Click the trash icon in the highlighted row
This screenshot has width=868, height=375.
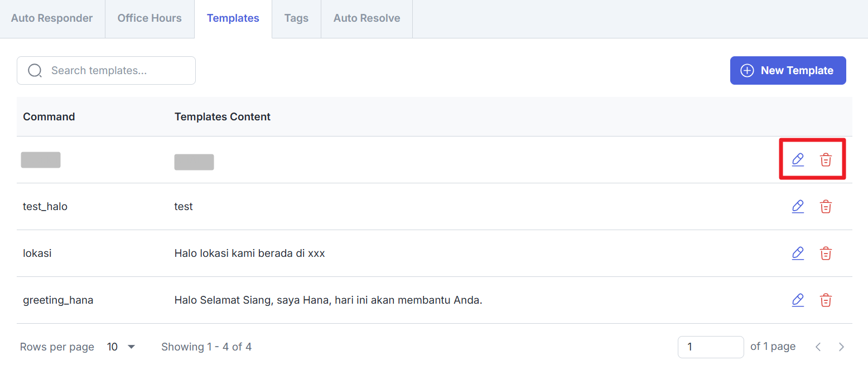point(826,160)
